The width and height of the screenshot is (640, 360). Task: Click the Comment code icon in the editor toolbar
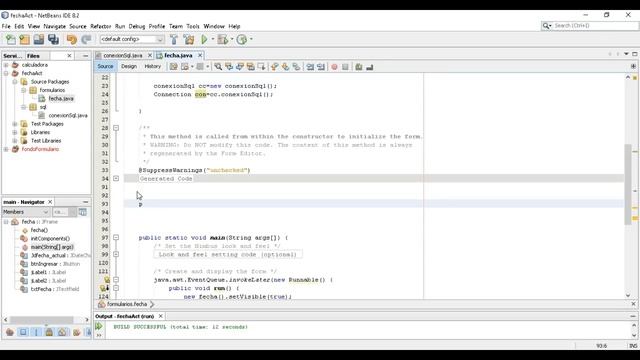[359, 67]
